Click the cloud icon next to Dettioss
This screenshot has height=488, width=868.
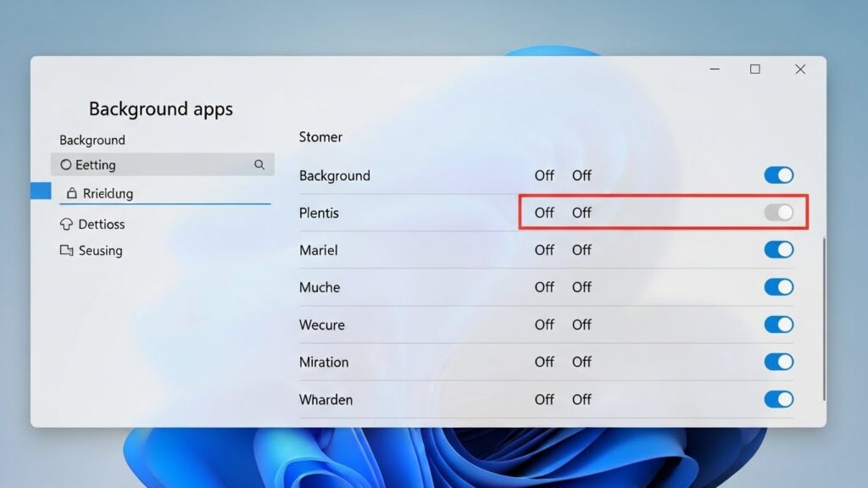pyautogui.click(x=66, y=224)
